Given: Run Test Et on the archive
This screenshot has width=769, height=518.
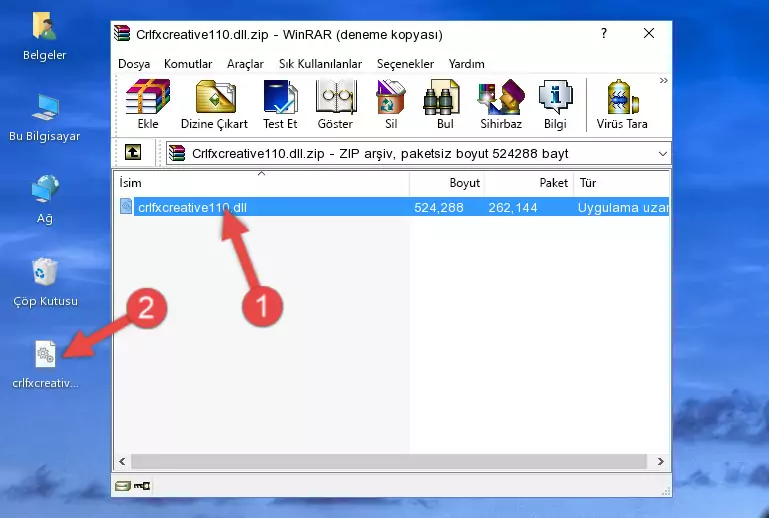Looking at the screenshot, I should coord(280,104).
